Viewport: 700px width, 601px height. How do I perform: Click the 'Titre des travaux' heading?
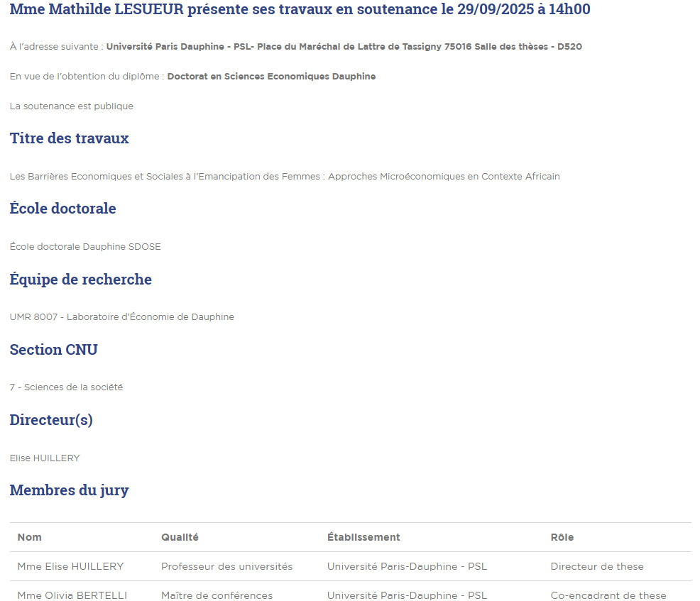[x=70, y=138]
